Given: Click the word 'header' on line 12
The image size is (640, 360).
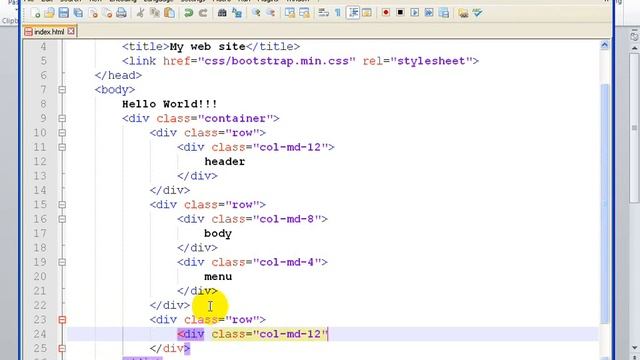Looking at the screenshot, I should point(224,162).
